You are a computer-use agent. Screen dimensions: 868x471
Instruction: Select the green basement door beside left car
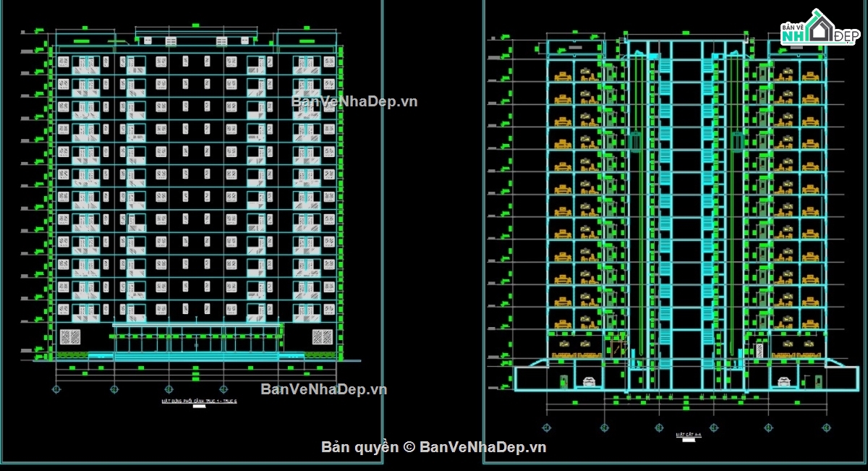tap(563, 381)
